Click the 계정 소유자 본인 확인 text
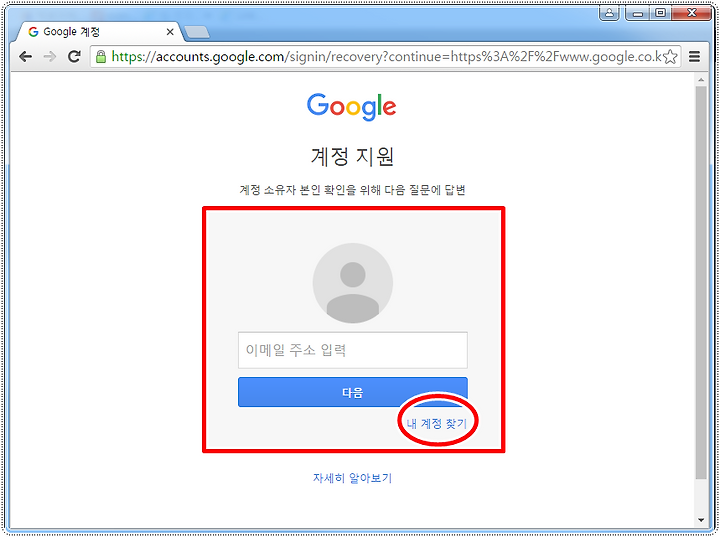Image resolution: width=720 pixels, height=537 pixels. point(352,190)
